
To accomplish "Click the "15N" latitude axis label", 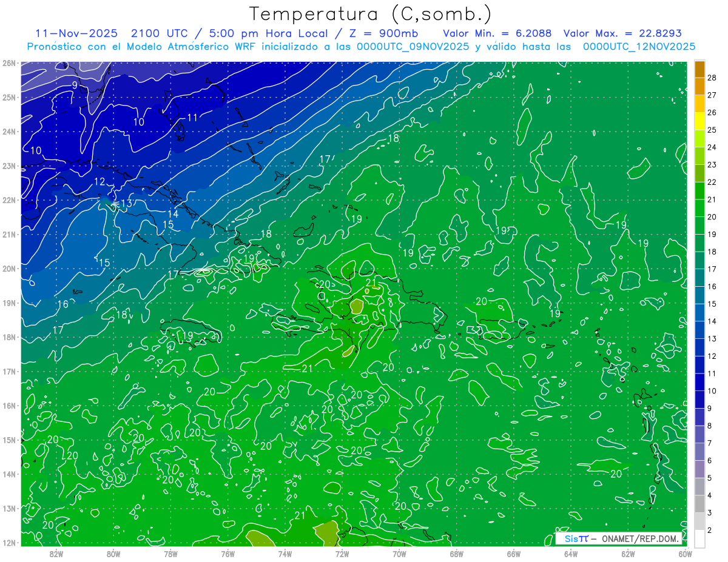I will tap(8, 440).
